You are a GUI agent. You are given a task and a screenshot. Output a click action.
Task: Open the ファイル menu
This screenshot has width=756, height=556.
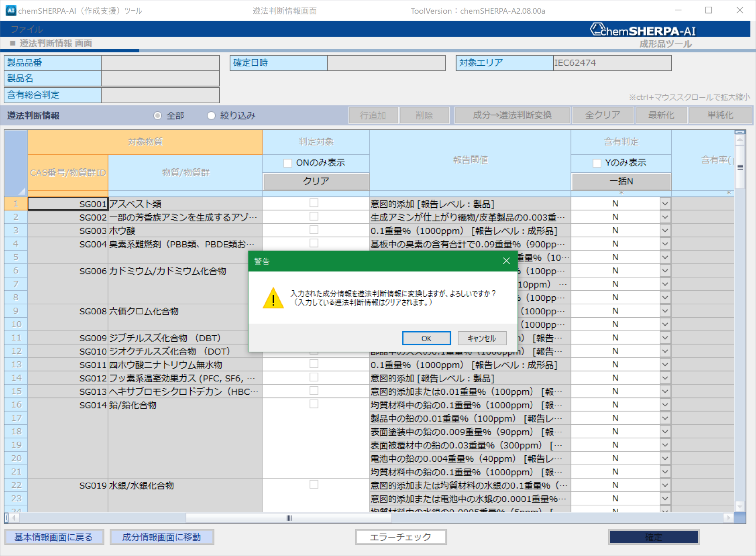27,29
